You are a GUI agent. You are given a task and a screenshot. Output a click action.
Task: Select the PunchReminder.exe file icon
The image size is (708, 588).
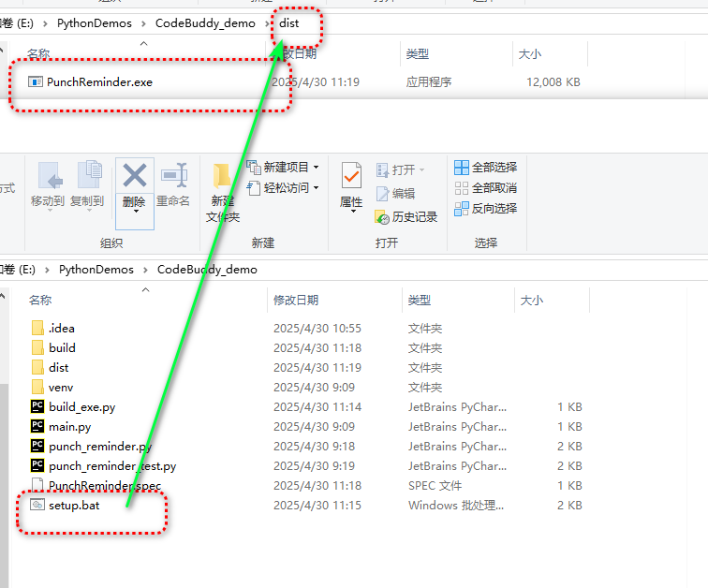[36, 82]
